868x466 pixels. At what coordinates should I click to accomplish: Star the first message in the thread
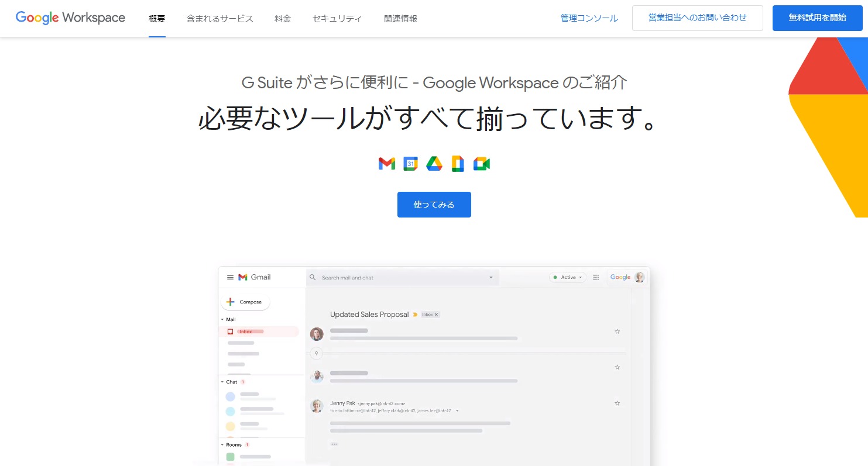click(x=617, y=332)
